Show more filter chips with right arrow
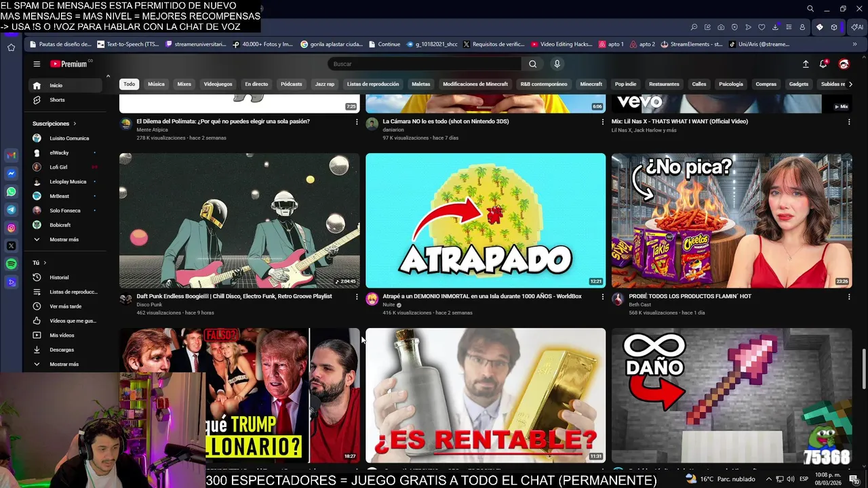This screenshot has width=868, height=488. pos(850,84)
